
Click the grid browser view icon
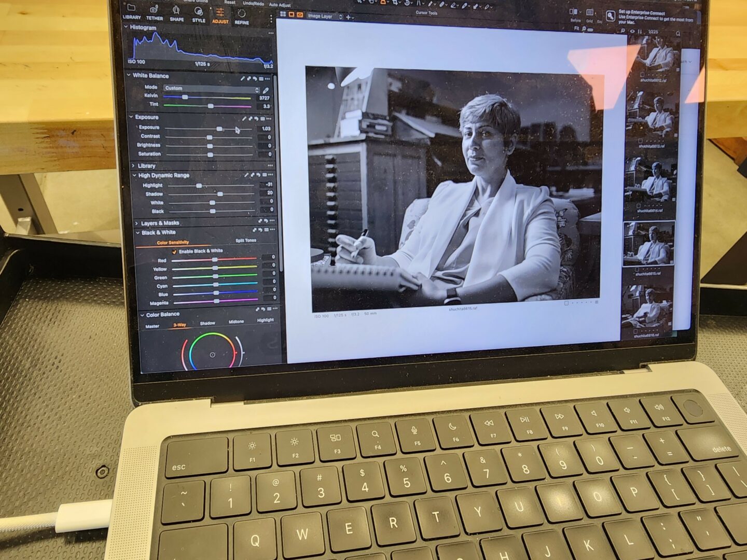tap(283, 15)
